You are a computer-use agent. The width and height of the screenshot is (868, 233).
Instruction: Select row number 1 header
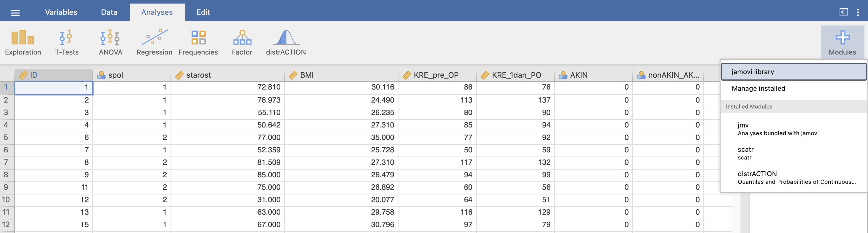pos(7,87)
